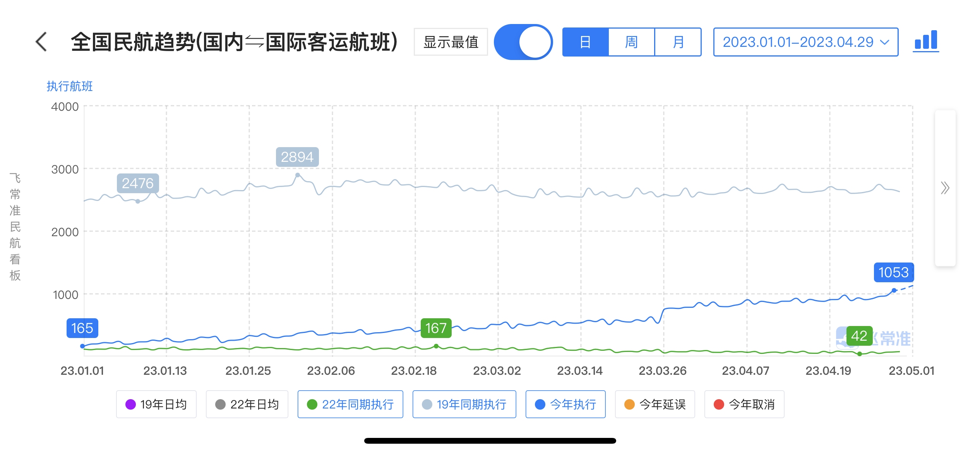Click the purple 19年日均 color dot
Image resolution: width=980 pixels, height=453 pixels.
click(131, 404)
